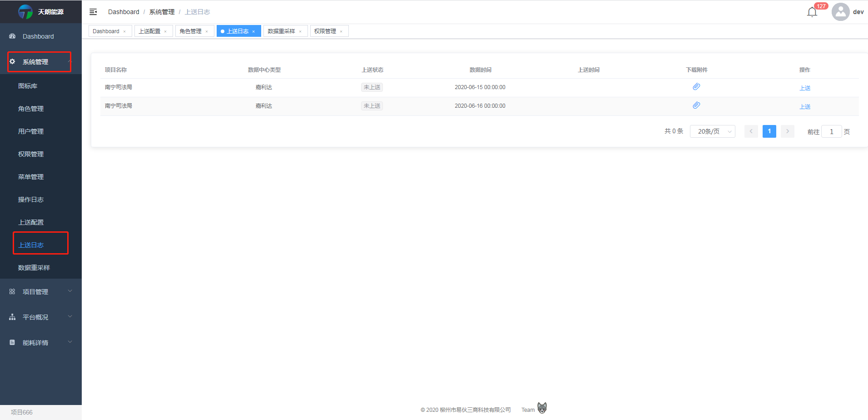Expand the 项目管理 sidebar menu
This screenshot has height=420, width=868.
click(x=41, y=291)
